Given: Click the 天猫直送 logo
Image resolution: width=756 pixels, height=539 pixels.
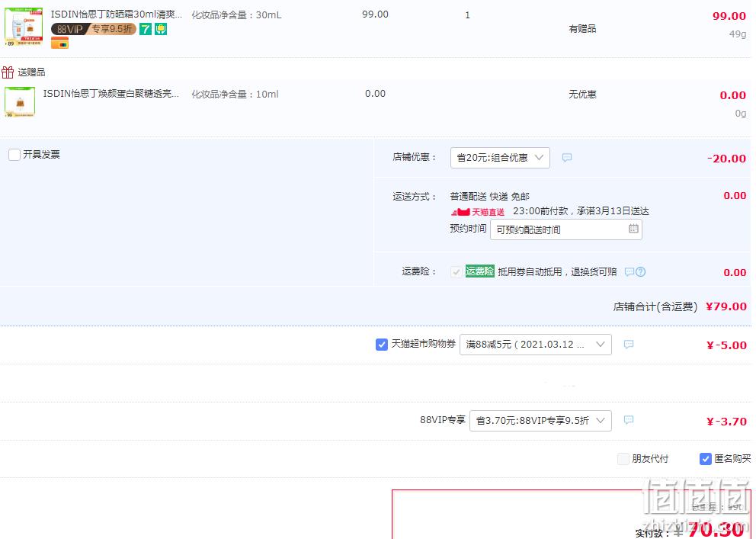Looking at the screenshot, I should 478,212.
